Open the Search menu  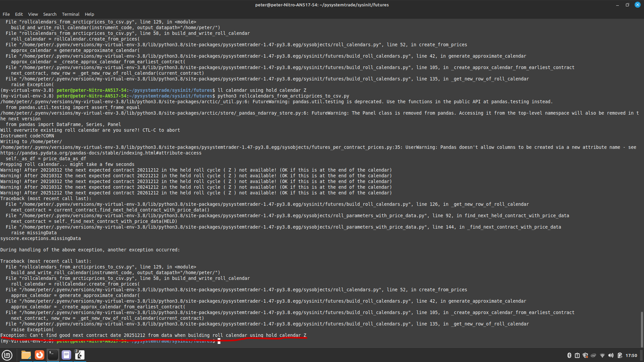(50, 14)
